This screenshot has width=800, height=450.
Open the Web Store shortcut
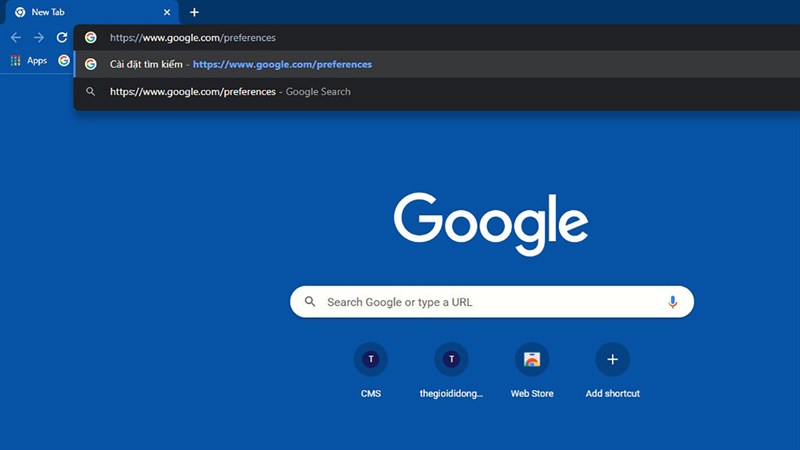[532, 370]
